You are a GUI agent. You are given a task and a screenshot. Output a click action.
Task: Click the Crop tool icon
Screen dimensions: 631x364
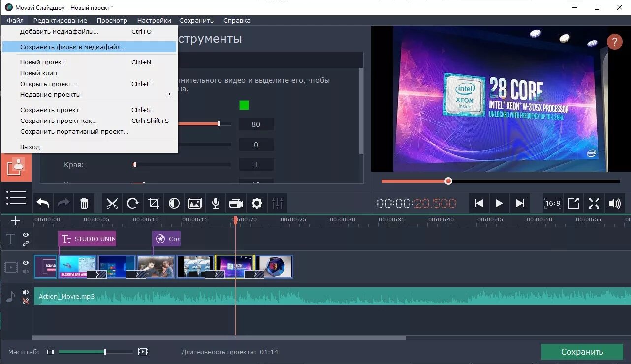[153, 203]
